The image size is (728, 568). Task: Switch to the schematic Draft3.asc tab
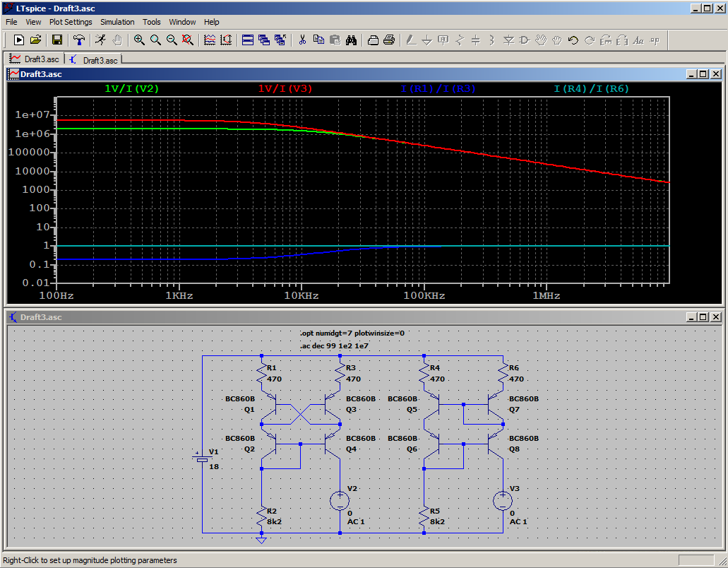coord(94,60)
